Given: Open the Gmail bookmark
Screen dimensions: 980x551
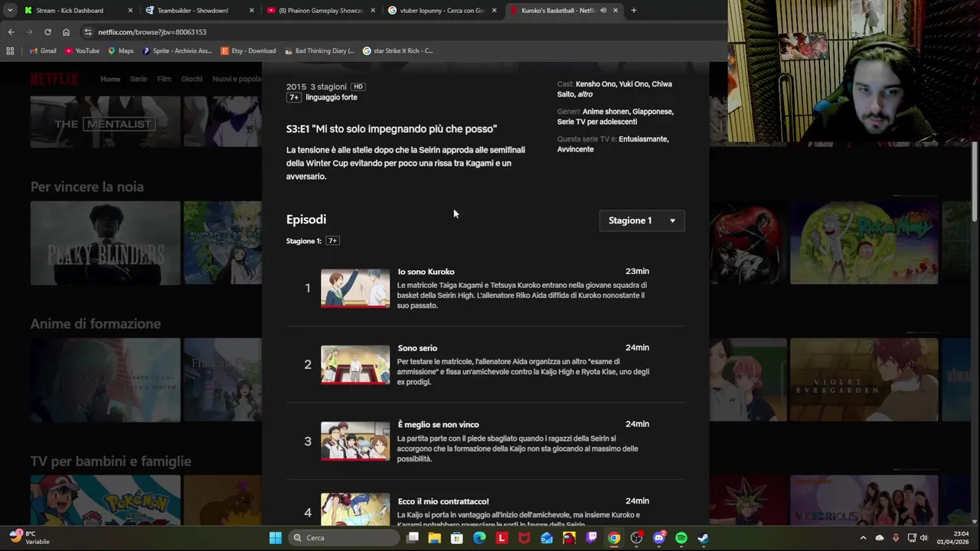Looking at the screenshot, I should coord(43,51).
